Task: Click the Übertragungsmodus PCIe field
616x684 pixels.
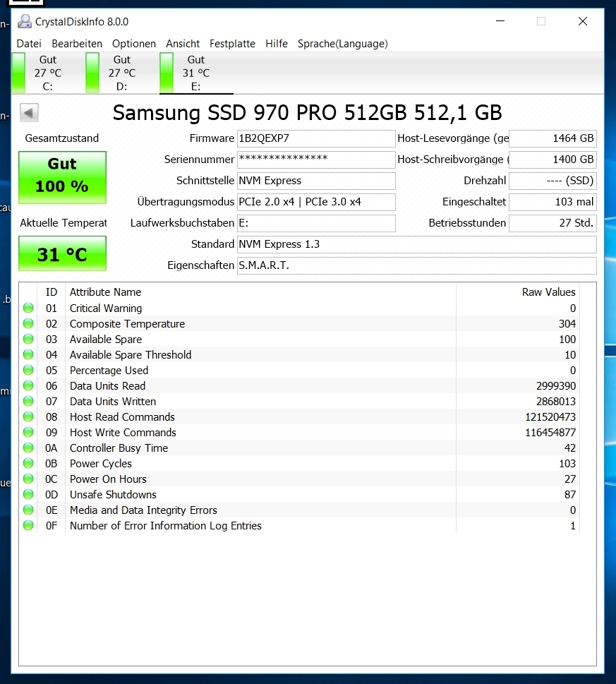Action: [316, 202]
